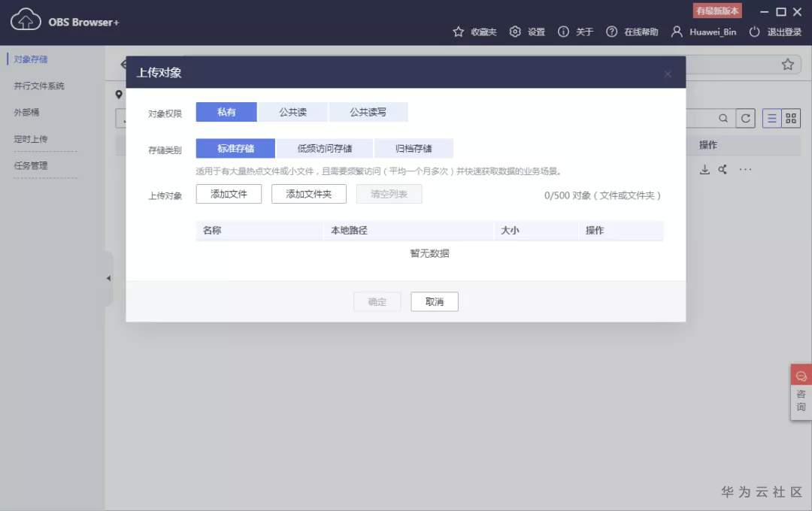Screen dimensions: 812x511
Task: Click the OBS Browser+ cloud logo
Action: [x=26, y=20]
